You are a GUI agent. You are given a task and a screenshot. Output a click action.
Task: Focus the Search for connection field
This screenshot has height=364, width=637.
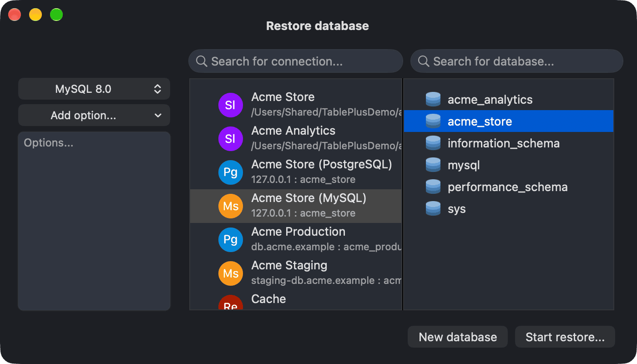[x=296, y=61]
